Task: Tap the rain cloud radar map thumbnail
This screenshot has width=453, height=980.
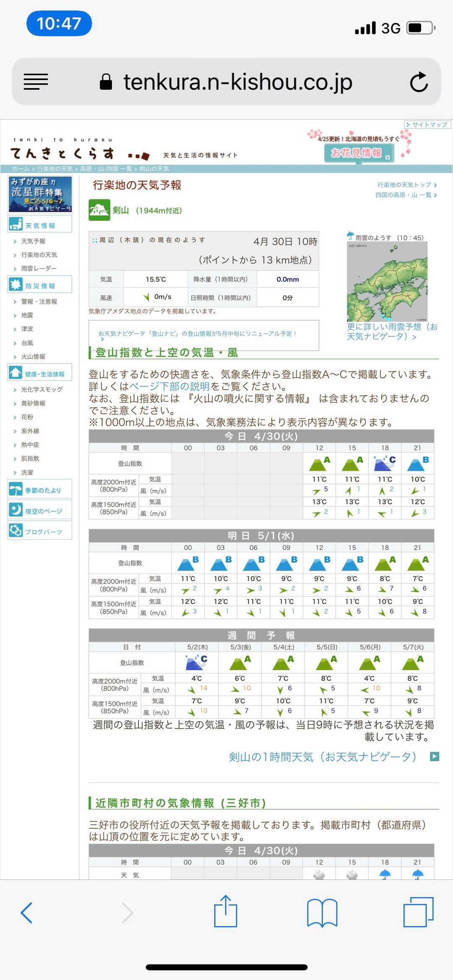Action: tap(387, 281)
